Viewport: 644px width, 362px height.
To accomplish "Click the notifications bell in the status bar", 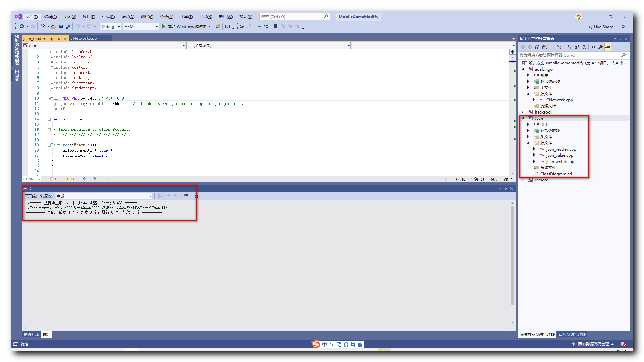I will [623, 344].
